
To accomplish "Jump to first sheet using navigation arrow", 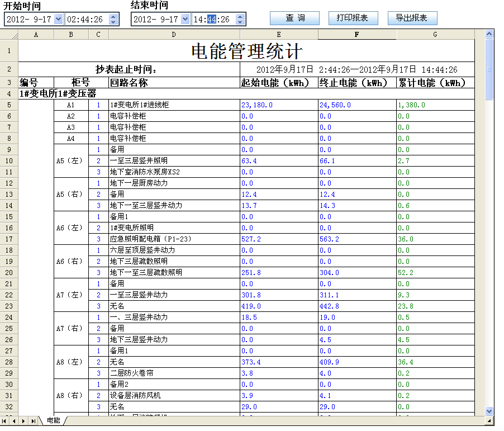I will (5, 420).
